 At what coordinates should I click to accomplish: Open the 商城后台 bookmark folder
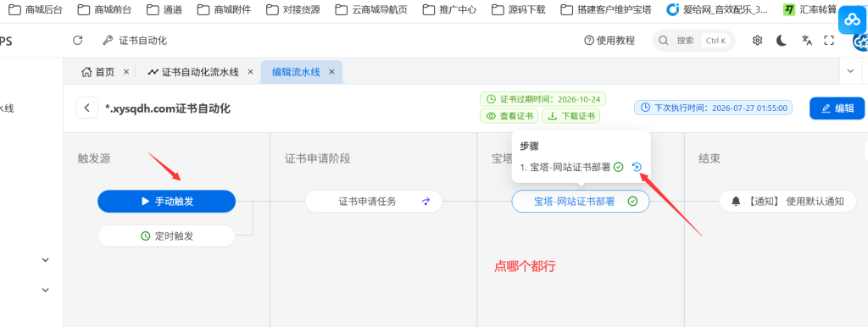click(36, 9)
